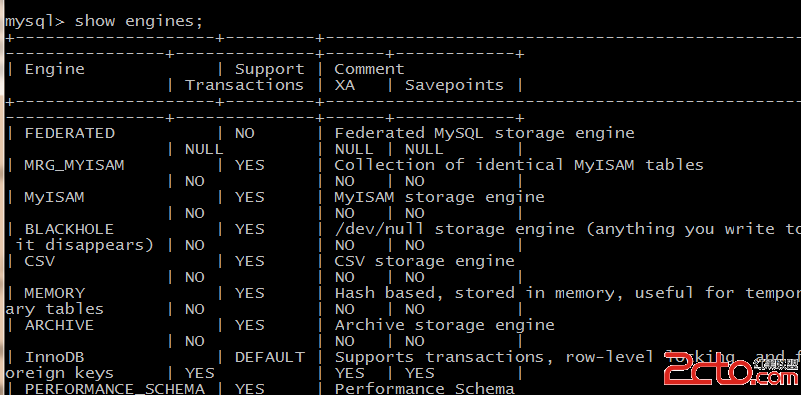Screen dimensions: 801x395
Task: Click the InnoDB engine name
Action: 55,357
